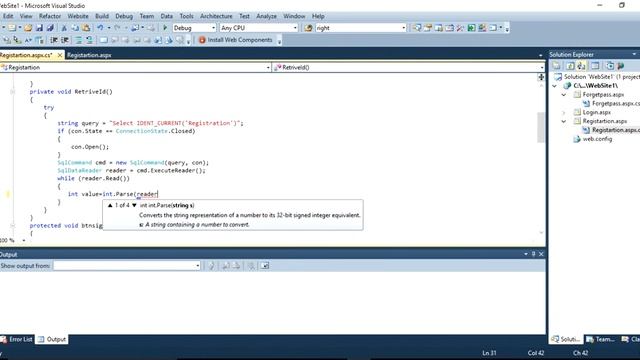Open the search box dropdown containing 'right'
This screenshot has width=640, height=360.
point(404,28)
